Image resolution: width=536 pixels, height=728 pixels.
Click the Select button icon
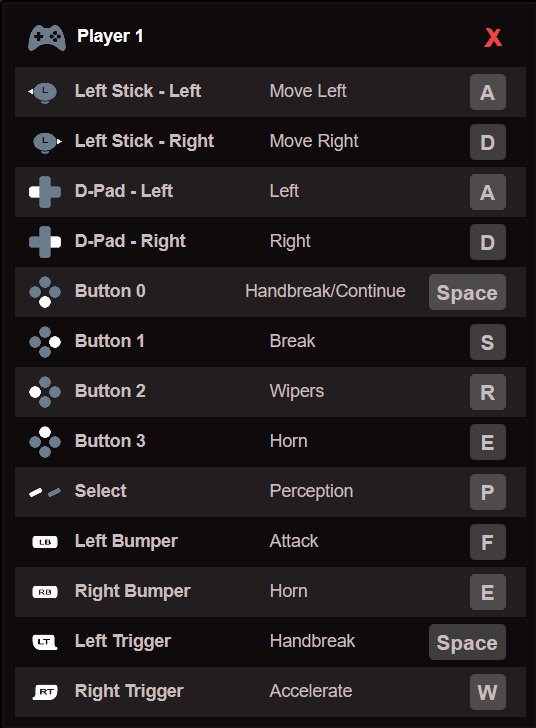pyautogui.click(x=45, y=492)
